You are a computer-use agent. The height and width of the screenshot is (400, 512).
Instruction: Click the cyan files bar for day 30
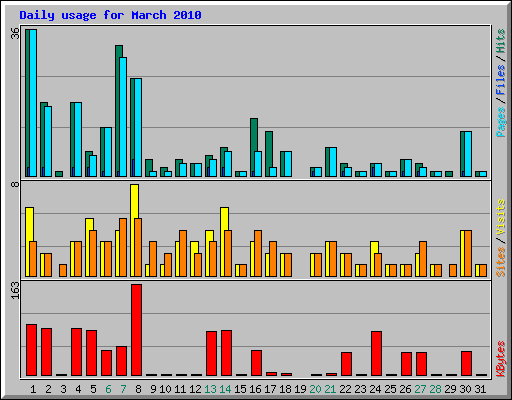(468, 154)
